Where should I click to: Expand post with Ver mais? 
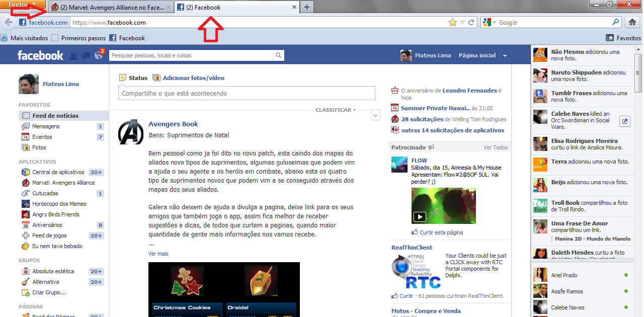tap(158, 254)
